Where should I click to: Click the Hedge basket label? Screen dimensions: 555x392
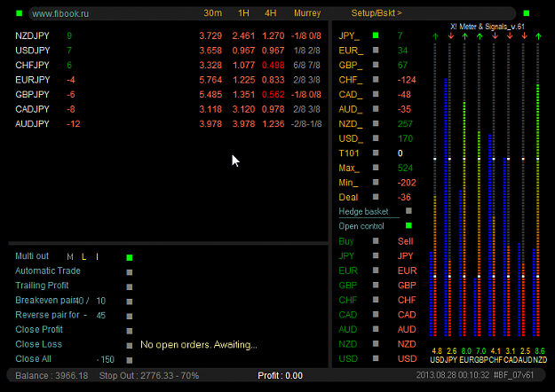[363, 211]
